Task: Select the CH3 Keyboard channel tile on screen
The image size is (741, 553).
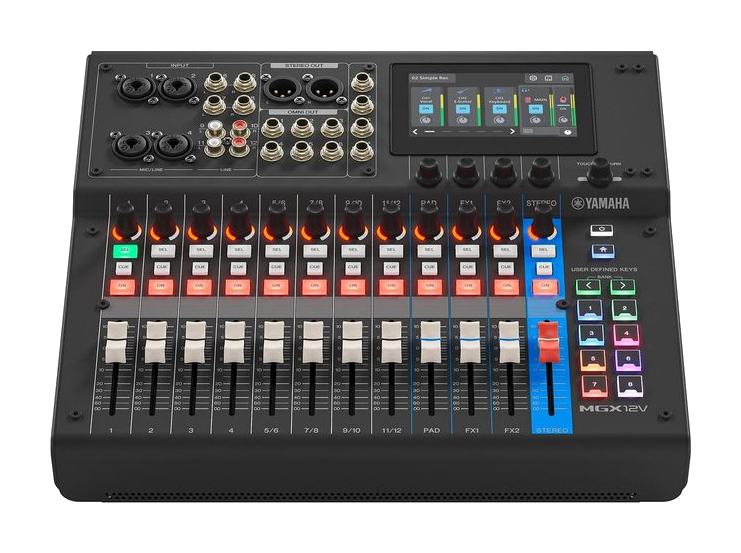Action: coord(498,98)
